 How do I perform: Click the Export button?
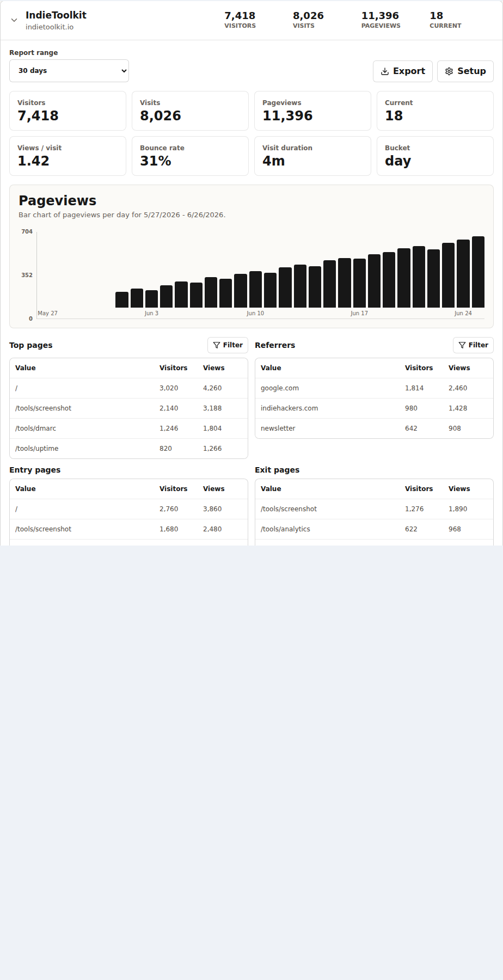pyautogui.click(x=403, y=71)
